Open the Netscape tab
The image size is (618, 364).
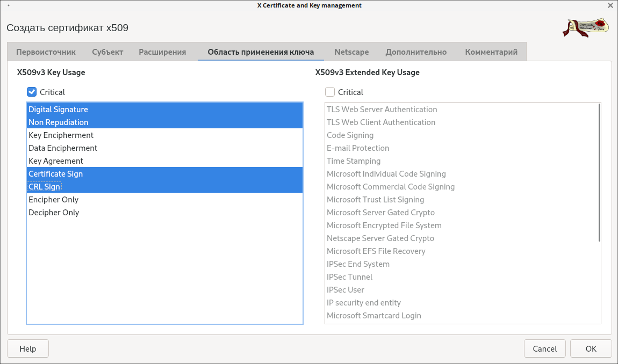pyautogui.click(x=351, y=52)
